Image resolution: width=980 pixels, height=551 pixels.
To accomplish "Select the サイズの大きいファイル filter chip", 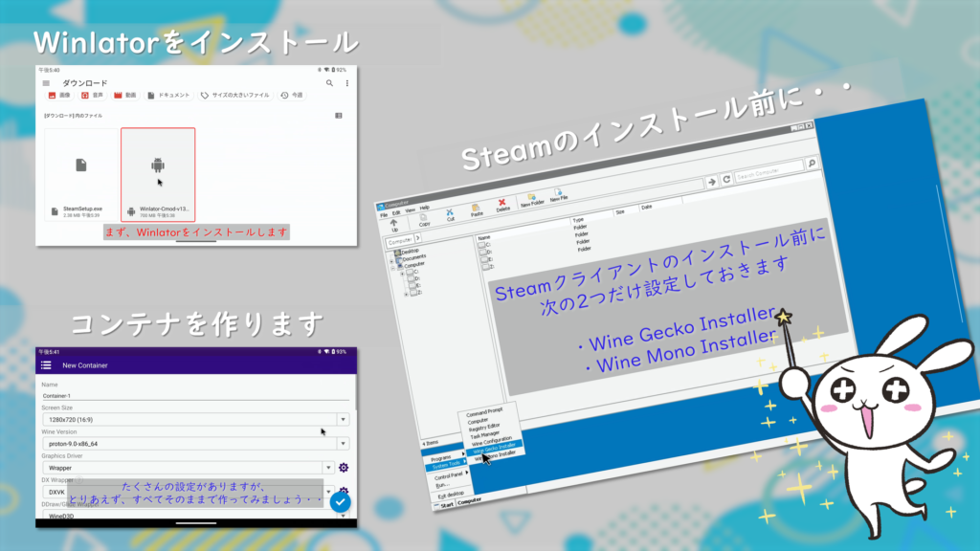I will click(x=235, y=96).
